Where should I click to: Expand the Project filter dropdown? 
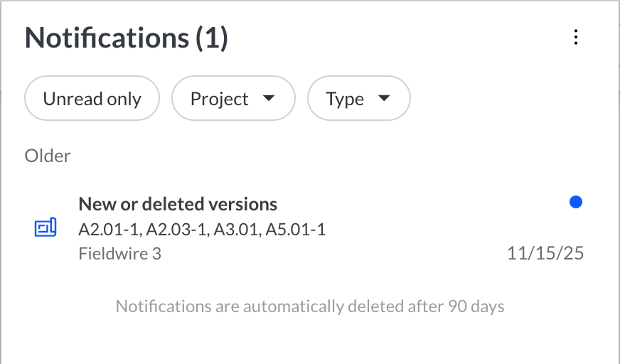point(233,99)
